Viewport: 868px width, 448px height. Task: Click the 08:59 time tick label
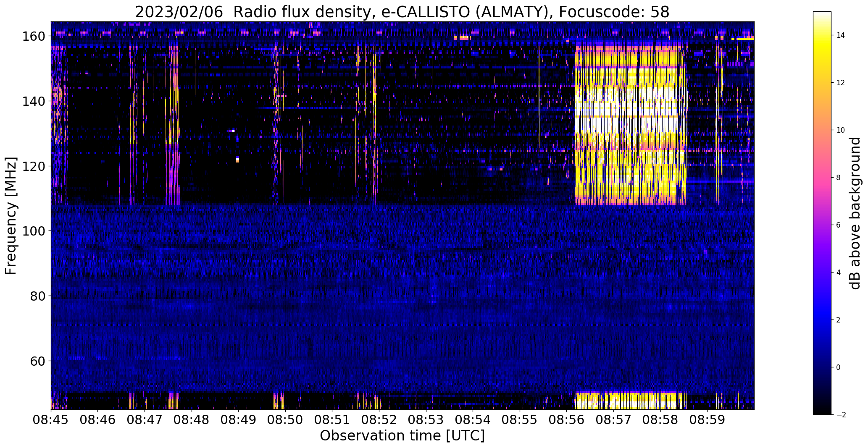pyautogui.click(x=708, y=419)
